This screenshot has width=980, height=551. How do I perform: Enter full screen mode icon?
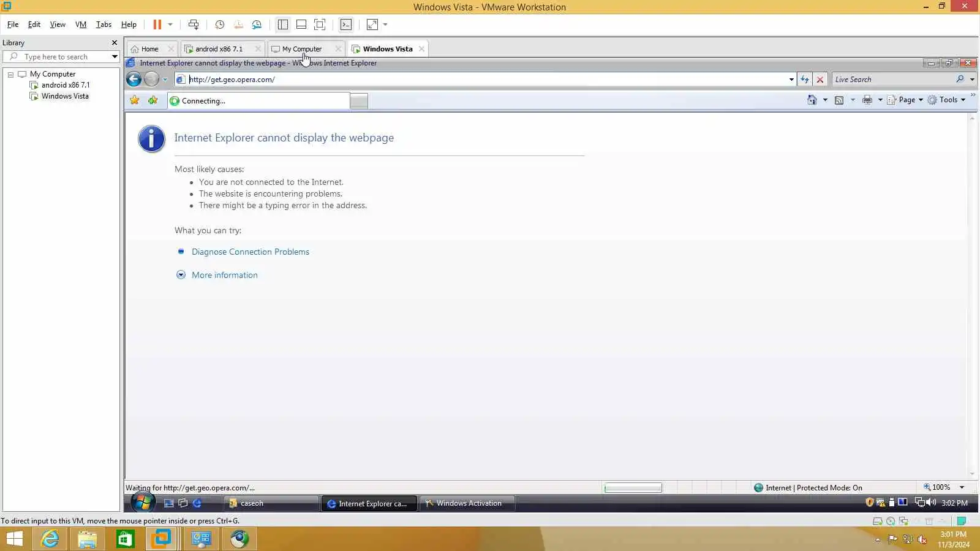[320, 24]
